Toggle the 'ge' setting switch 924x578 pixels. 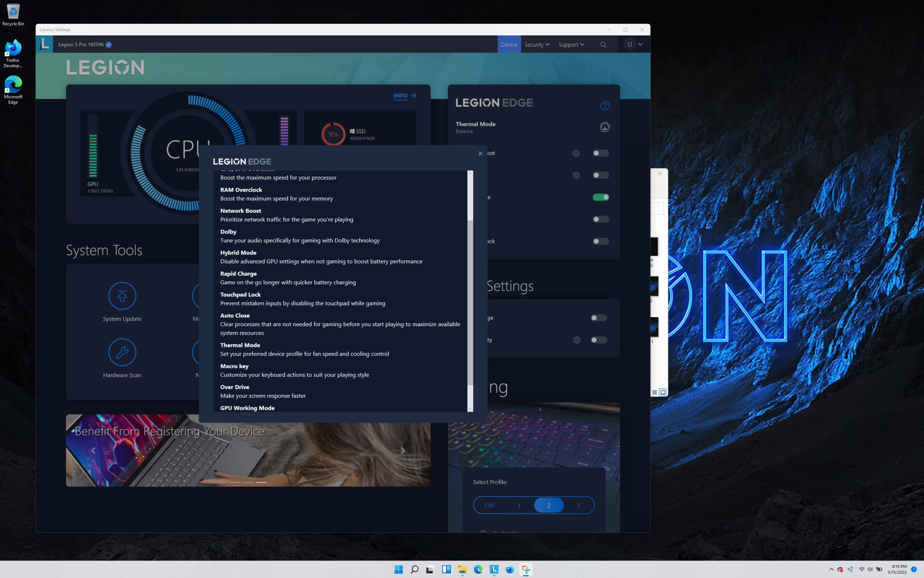[599, 318]
